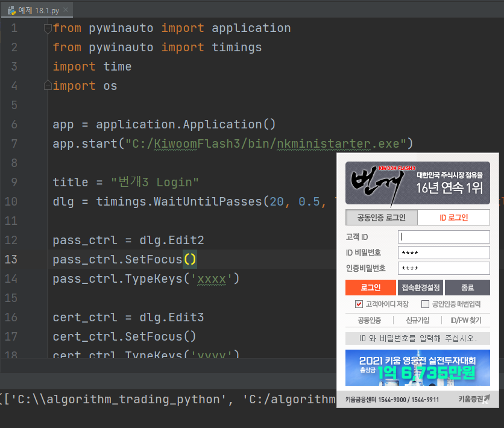
Task: Select the 예제 18.1.py editor tab
Action: (x=37, y=10)
